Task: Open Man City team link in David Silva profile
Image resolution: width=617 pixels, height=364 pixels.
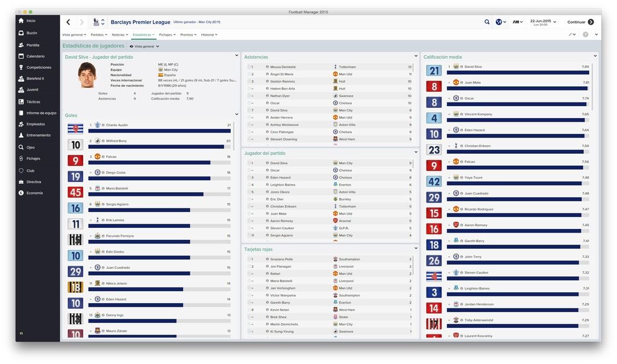Action: tap(171, 70)
